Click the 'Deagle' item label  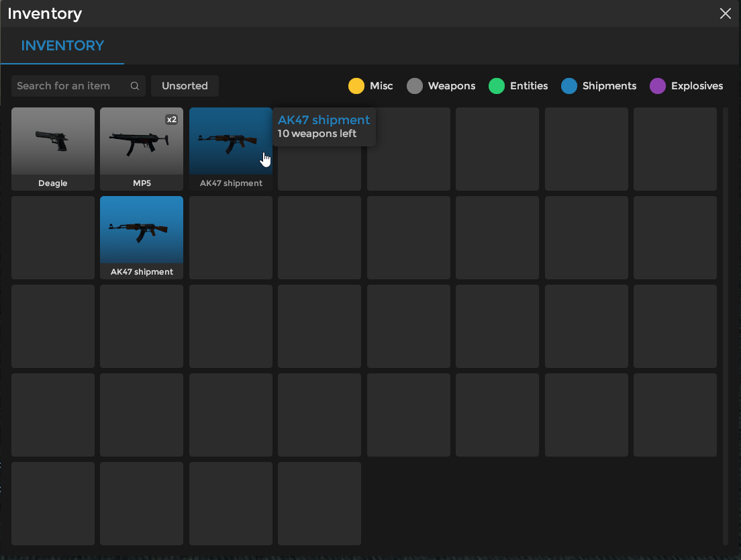(x=53, y=183)
